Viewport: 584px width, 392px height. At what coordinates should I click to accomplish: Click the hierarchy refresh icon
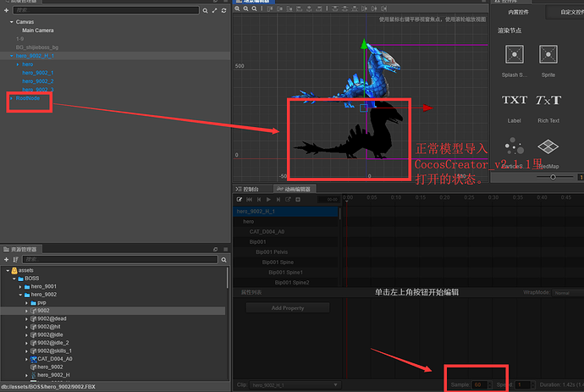pyautogui.click(x=223, y=11)
